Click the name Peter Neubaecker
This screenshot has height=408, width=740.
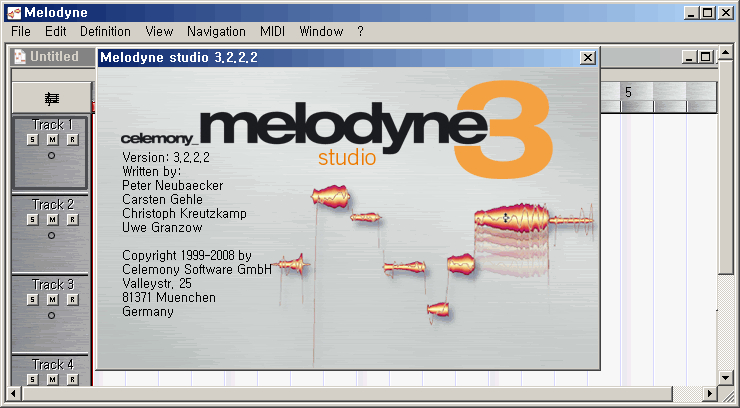tap(173, 185)
